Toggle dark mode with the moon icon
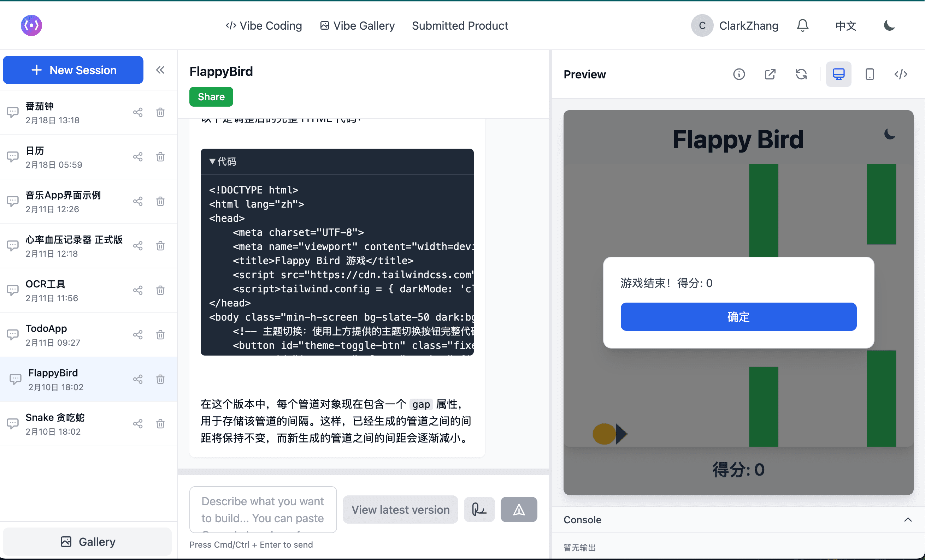 pyautogui.click(x=889, y=25)
